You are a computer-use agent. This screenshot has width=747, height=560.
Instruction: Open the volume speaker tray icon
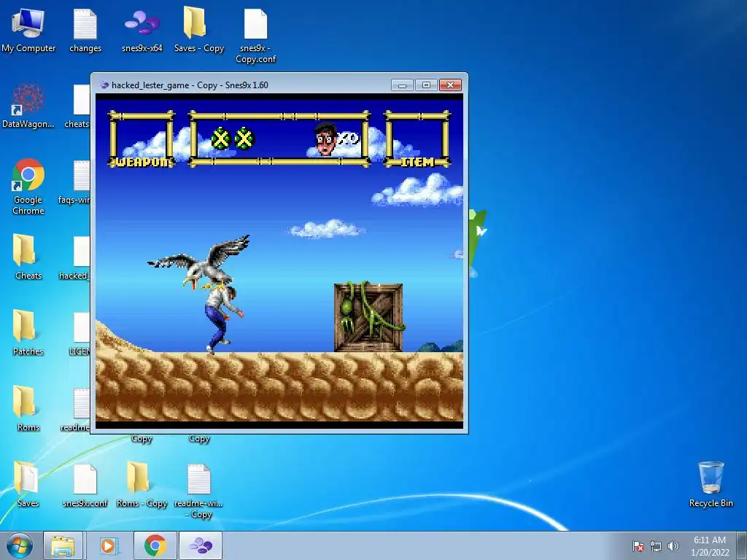click(673, 546)
